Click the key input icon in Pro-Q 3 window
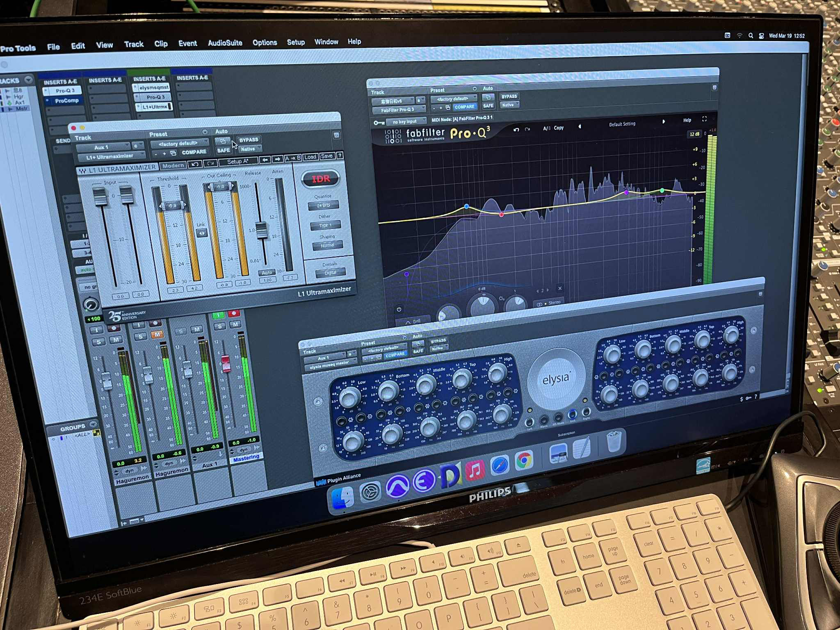 click(x=378, y=123)
